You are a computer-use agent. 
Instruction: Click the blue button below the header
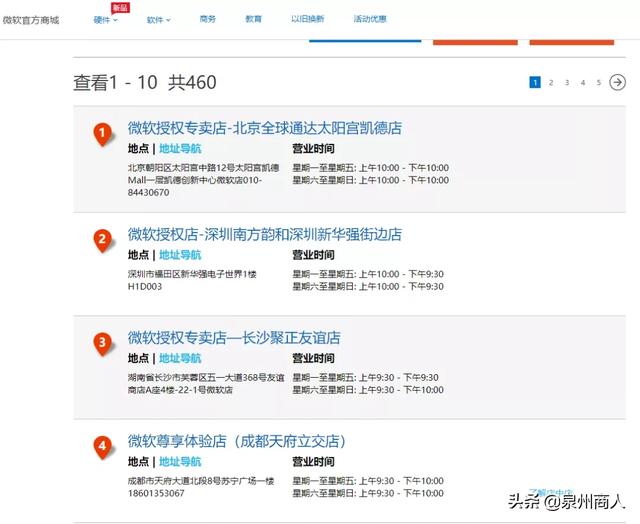click(x=365, y=41)
